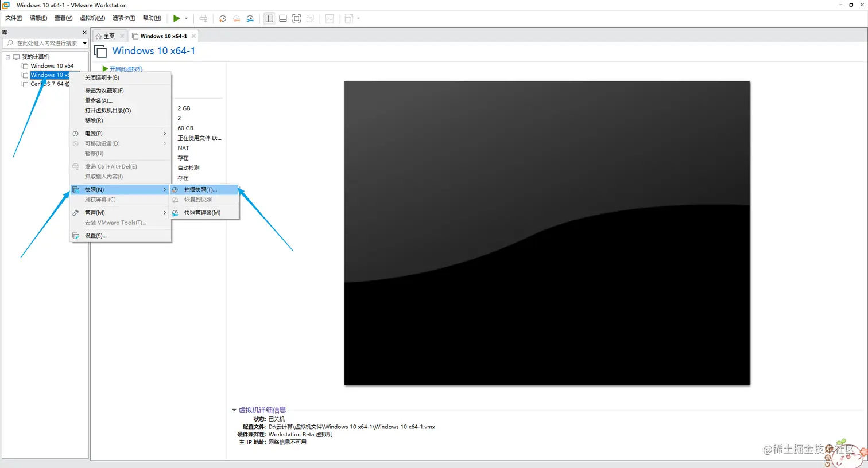Click the 电源(P) power icon
This screenshot has height=468, width=868.
tap(76, 134)
